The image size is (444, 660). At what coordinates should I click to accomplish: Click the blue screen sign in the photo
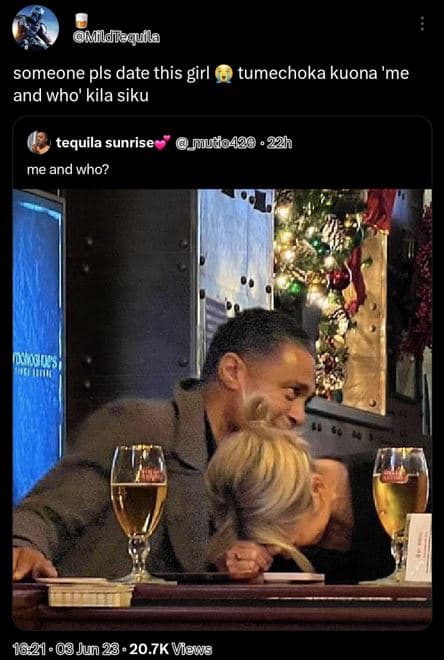click(38, 345)
